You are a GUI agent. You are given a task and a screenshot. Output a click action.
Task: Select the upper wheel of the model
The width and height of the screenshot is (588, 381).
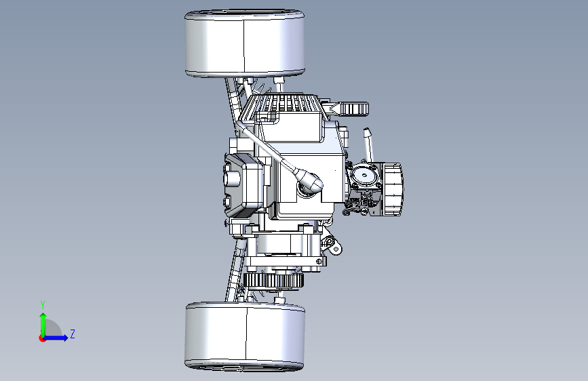click(245, 44)
